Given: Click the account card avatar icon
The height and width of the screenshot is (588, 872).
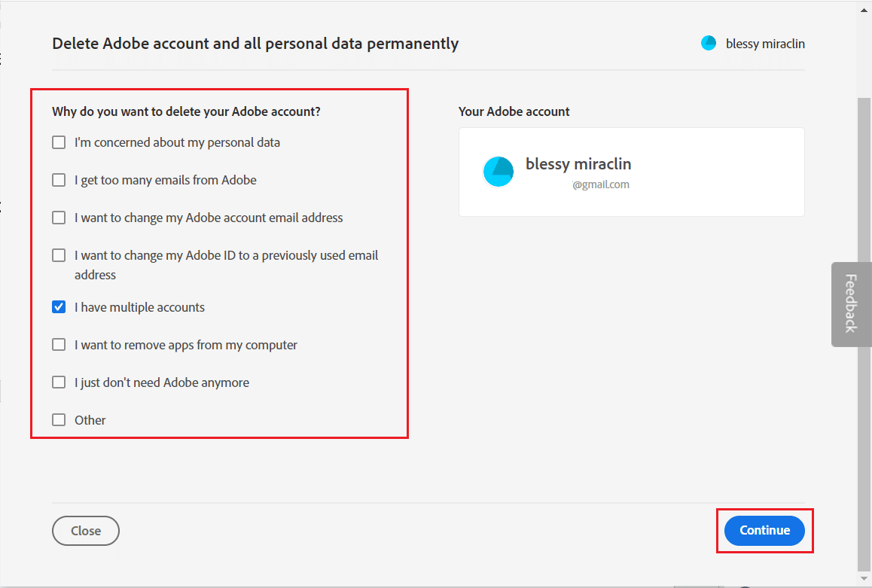Looking at the screenshot, I should click(498, 172).
